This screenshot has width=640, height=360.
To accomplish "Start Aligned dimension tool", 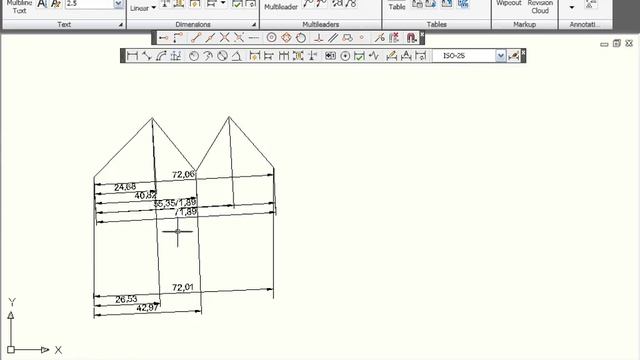I will pos(147,56).
